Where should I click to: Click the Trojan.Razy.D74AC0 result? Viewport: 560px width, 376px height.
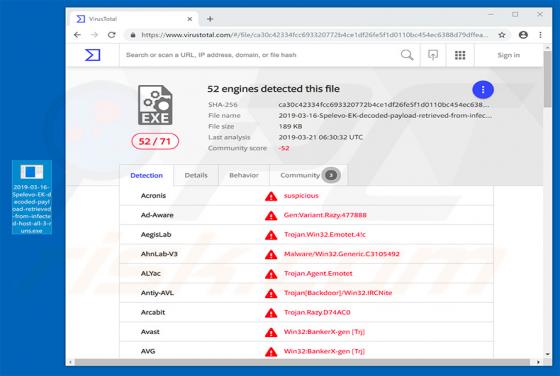(x=317, y=312)
